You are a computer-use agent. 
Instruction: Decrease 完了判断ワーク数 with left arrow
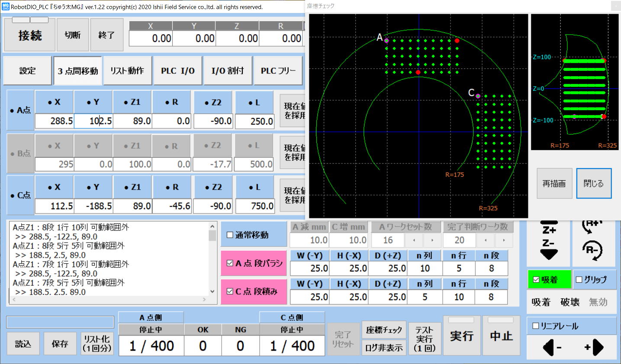[x=486, y=240]
